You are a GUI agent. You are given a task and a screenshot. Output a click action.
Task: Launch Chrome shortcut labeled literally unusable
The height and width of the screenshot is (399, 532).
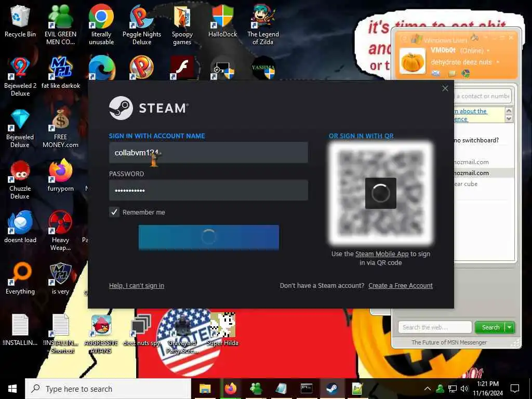(101, 24)
